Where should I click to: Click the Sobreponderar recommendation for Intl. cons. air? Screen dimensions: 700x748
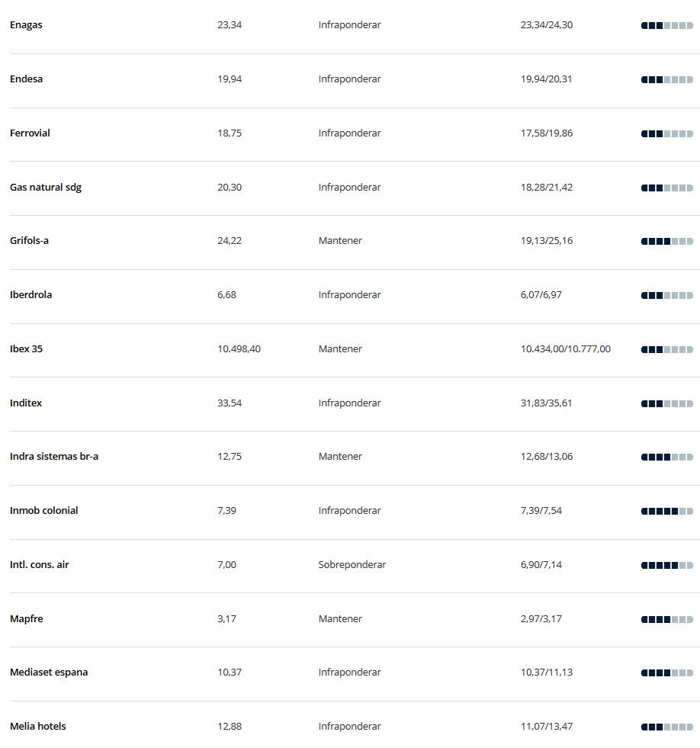click(x=352, y=565)
